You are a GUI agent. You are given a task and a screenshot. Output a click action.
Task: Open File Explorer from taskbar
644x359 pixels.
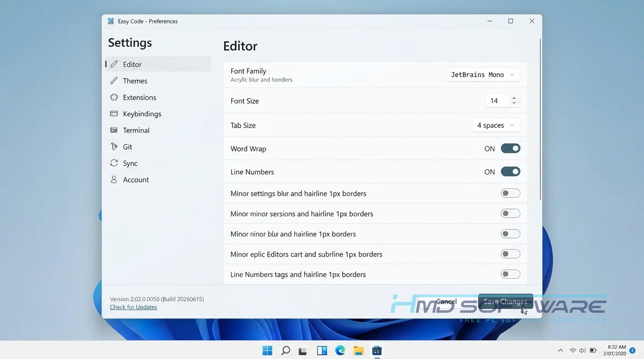[359, 351]
